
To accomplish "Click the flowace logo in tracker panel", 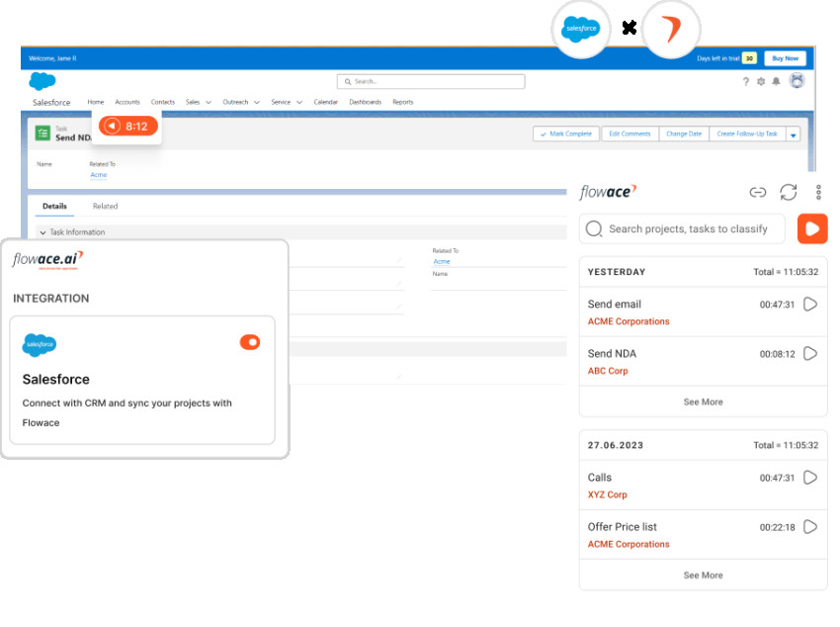I will (x=608, y=192).
